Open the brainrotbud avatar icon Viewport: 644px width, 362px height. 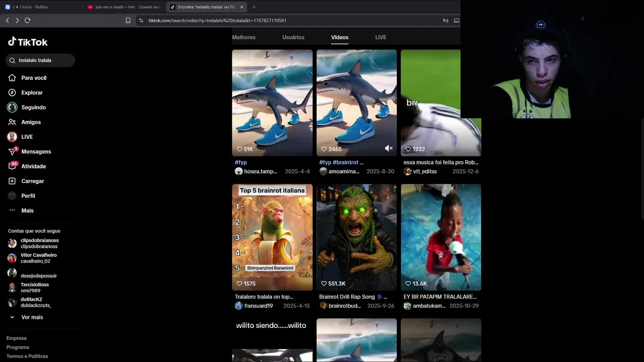(323, 306)
